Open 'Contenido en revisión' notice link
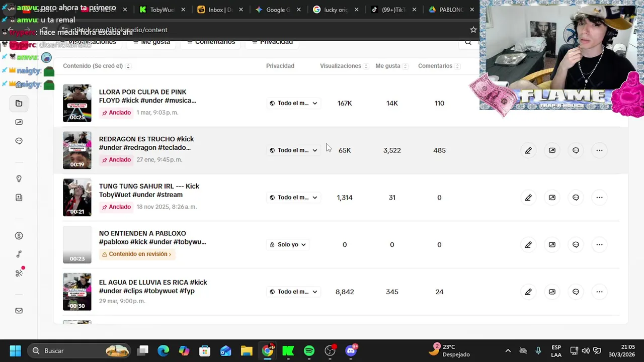Screen dimensions: 644x362 136,254
